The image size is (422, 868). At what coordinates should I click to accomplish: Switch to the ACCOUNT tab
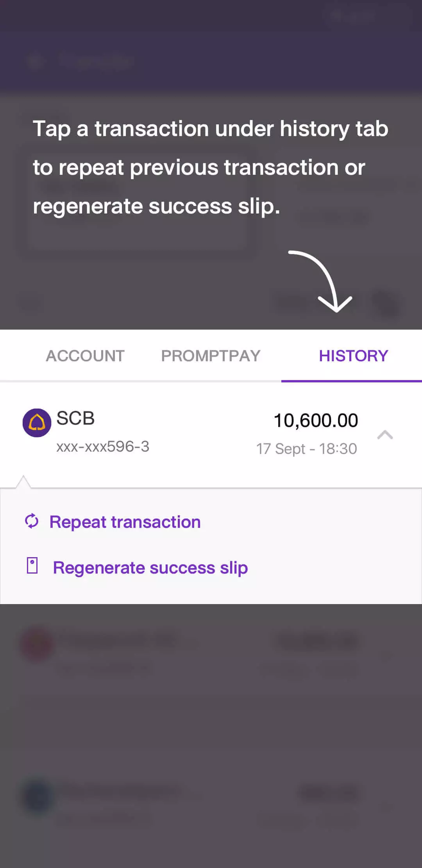(x=85, y=356)
